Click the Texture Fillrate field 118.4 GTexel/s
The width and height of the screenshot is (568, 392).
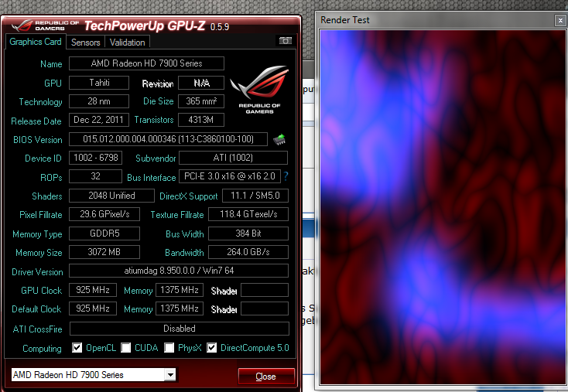pyautogui.click(x=248, y=214)
